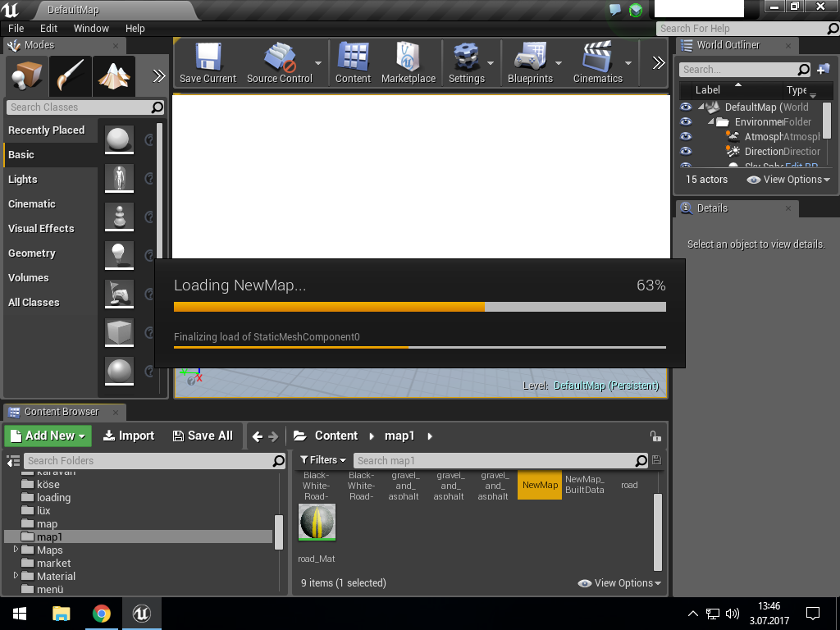
Task: Click the Import button
Action: coord(129,436)
